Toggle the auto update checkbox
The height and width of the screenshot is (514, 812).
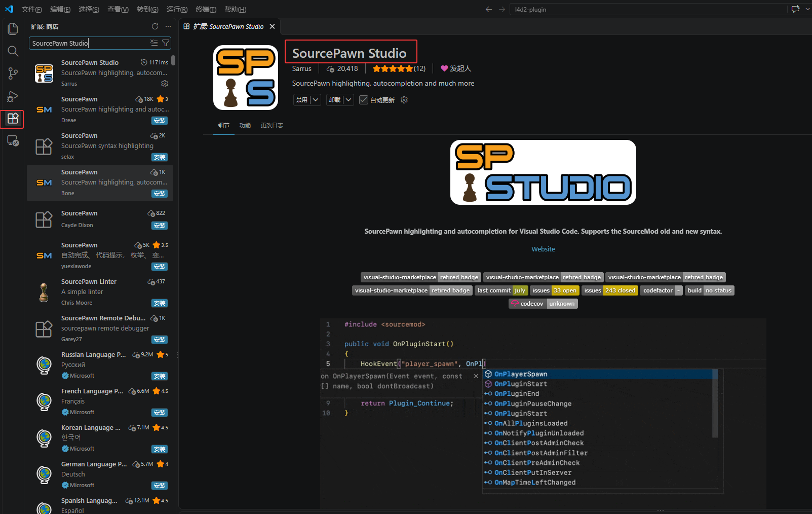(x=364, y=100)
